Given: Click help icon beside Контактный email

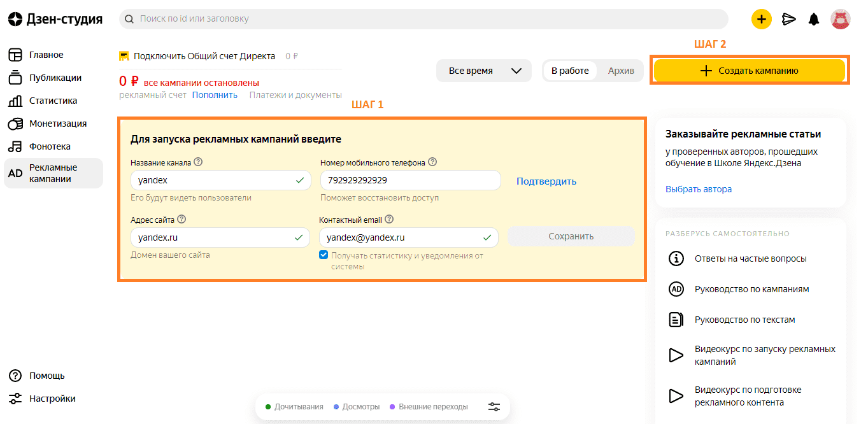Looking at the screenshot, I should 389,220.
